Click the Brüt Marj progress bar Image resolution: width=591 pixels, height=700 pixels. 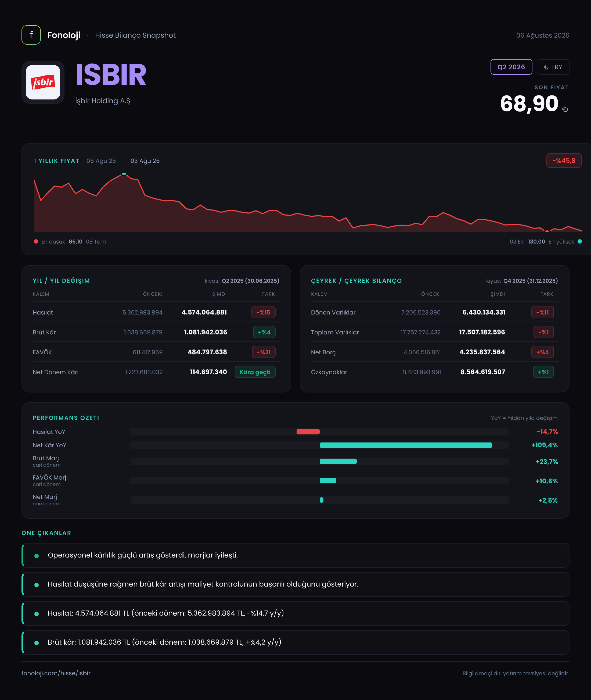click(338, 461)
